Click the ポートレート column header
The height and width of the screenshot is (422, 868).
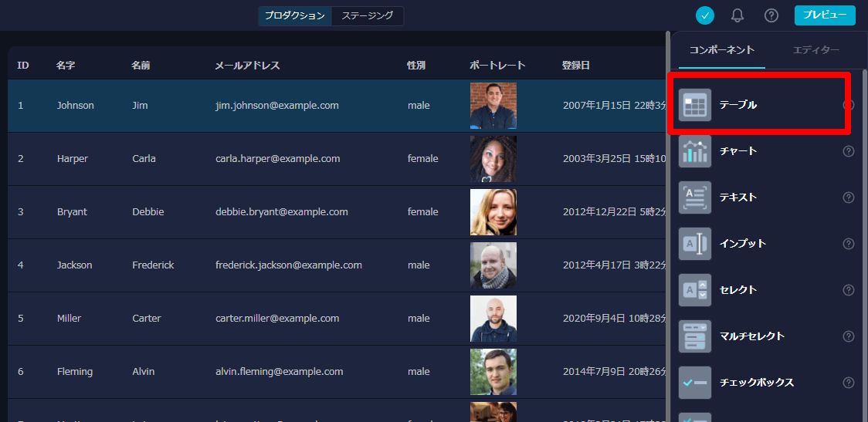click(x=497, y=66)
